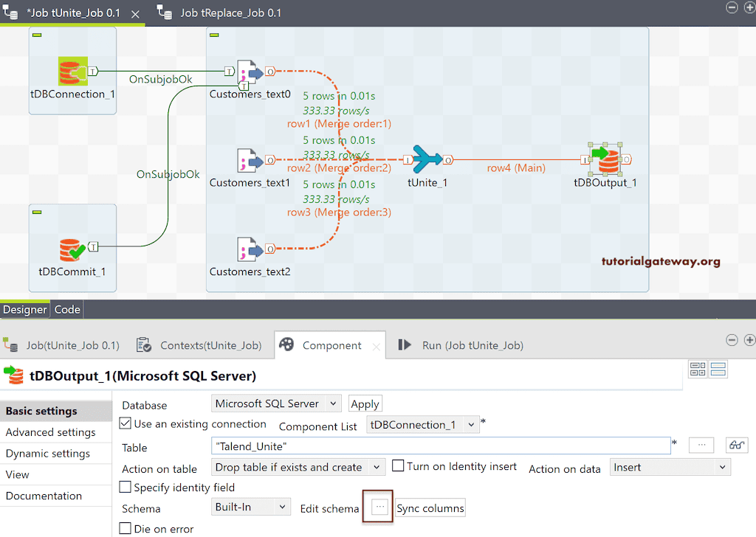Click the horizontal rows layout icon
Viewport: 756px width, 537px height.
717,369
